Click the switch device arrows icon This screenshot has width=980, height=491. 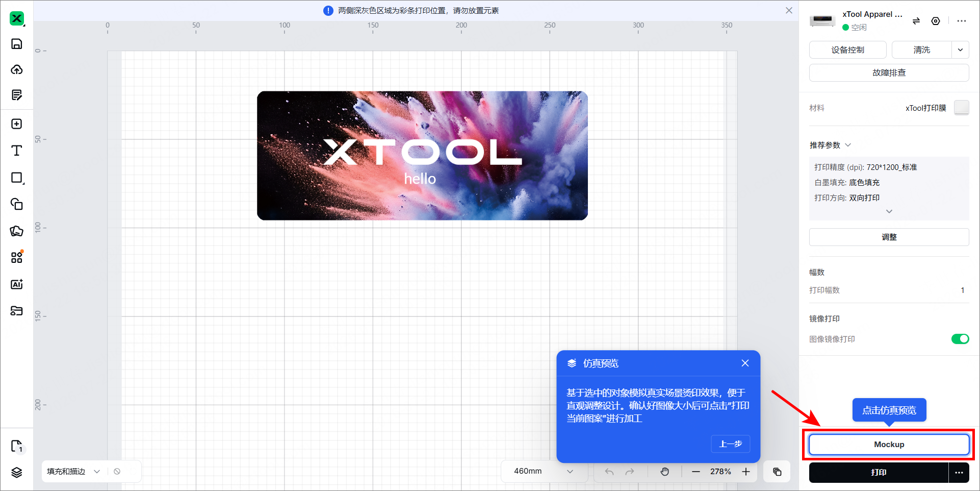click(916, 21)
